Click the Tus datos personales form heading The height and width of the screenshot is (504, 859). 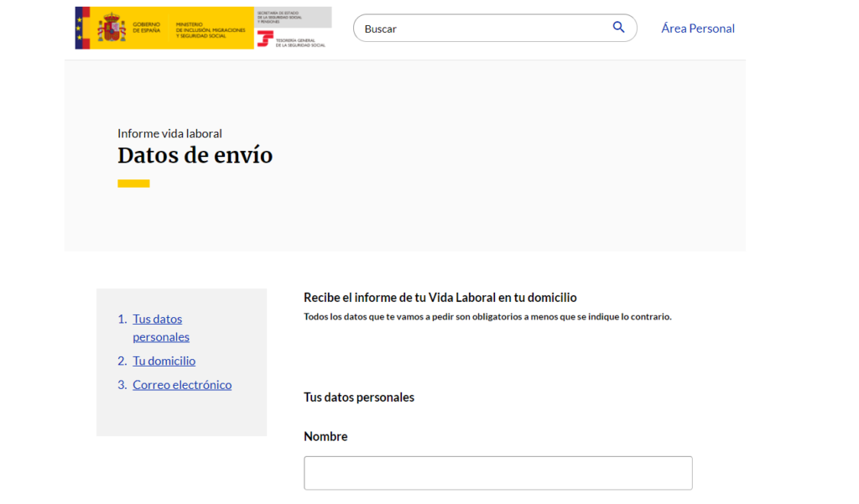[x=359, y=397]
